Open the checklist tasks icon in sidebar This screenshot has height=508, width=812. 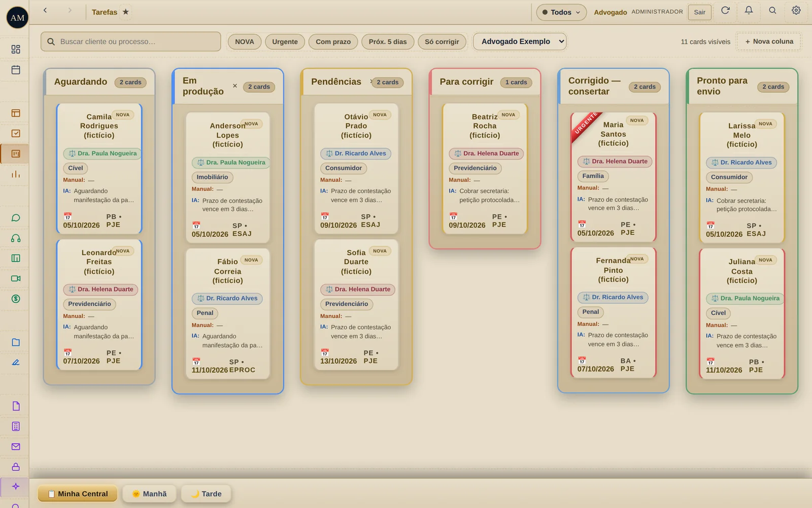[x=16, y=134]
